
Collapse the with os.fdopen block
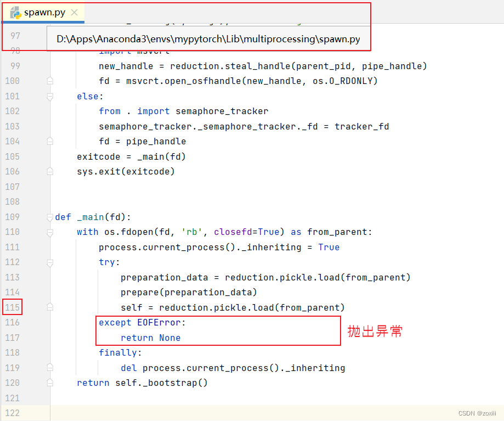49,232
